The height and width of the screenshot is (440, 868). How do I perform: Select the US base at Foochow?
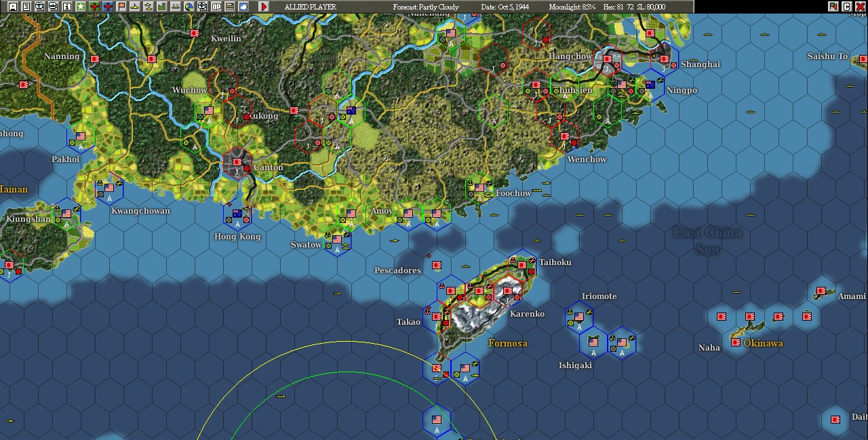pyautogui.click(x=479, y=188)
